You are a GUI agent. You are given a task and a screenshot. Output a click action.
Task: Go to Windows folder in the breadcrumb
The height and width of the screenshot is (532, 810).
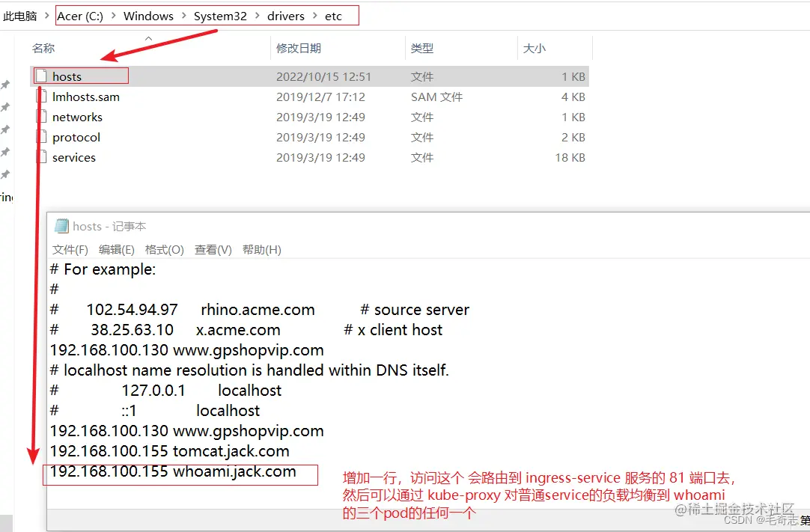(x=148, y=16)
